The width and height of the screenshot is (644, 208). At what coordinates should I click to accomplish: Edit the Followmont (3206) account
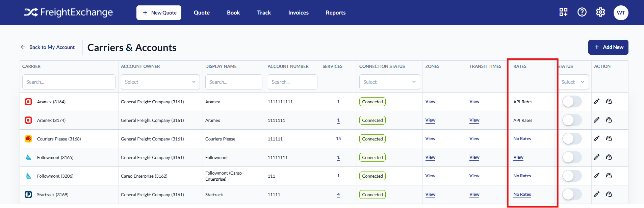click(597, 176)
